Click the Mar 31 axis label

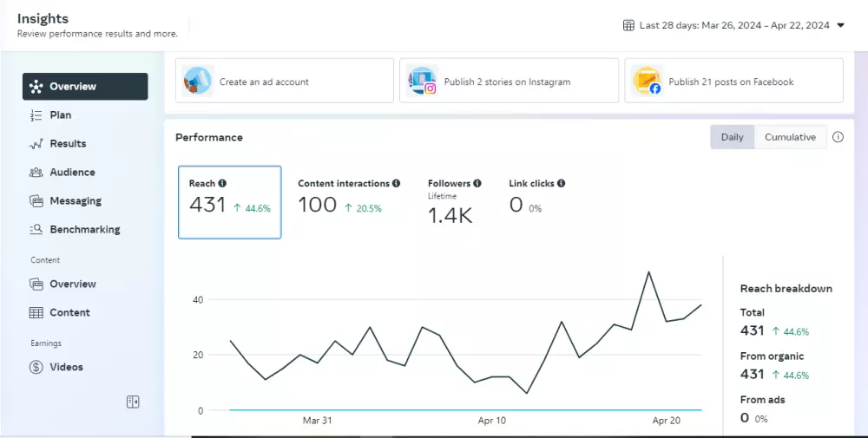[x=317, y=421]
